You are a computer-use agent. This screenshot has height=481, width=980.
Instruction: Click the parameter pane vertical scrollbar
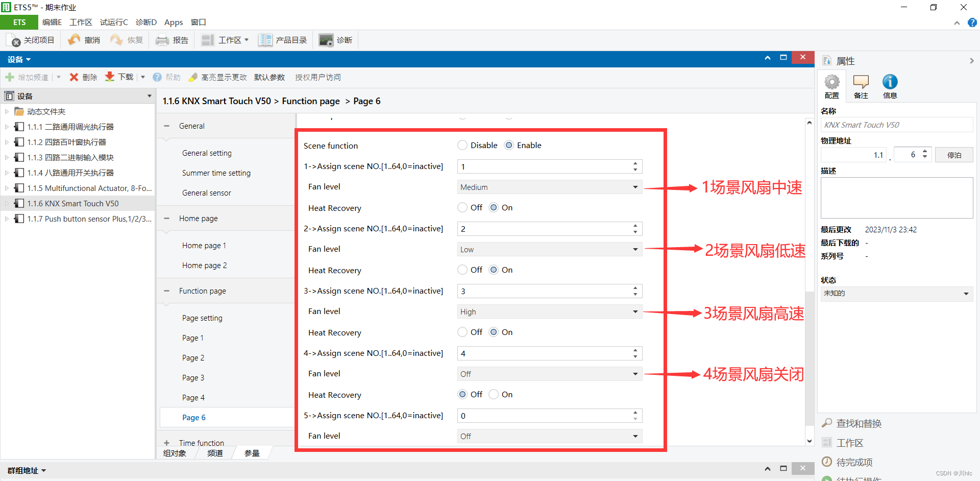809,357
